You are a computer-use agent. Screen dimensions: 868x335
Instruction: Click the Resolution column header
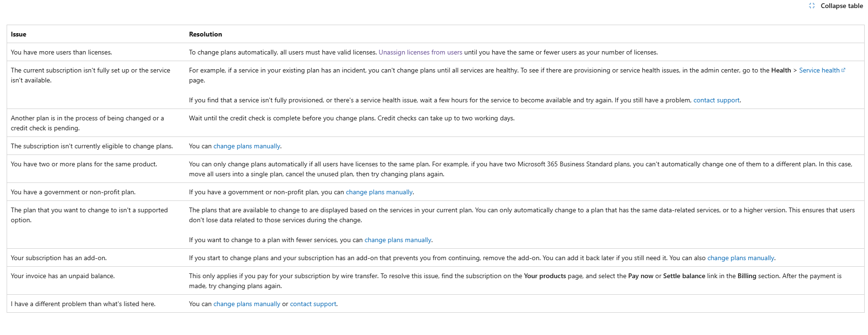[205, 34]
